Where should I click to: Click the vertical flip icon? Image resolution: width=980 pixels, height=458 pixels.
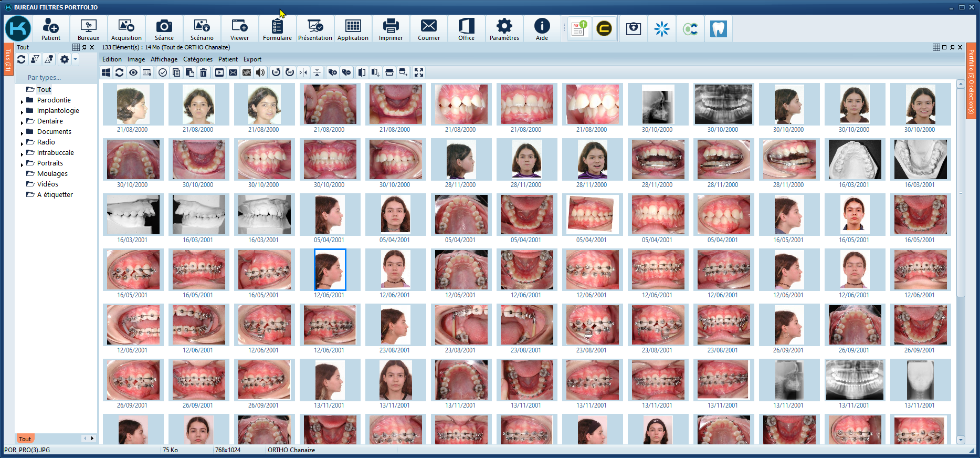click(317, 72)
